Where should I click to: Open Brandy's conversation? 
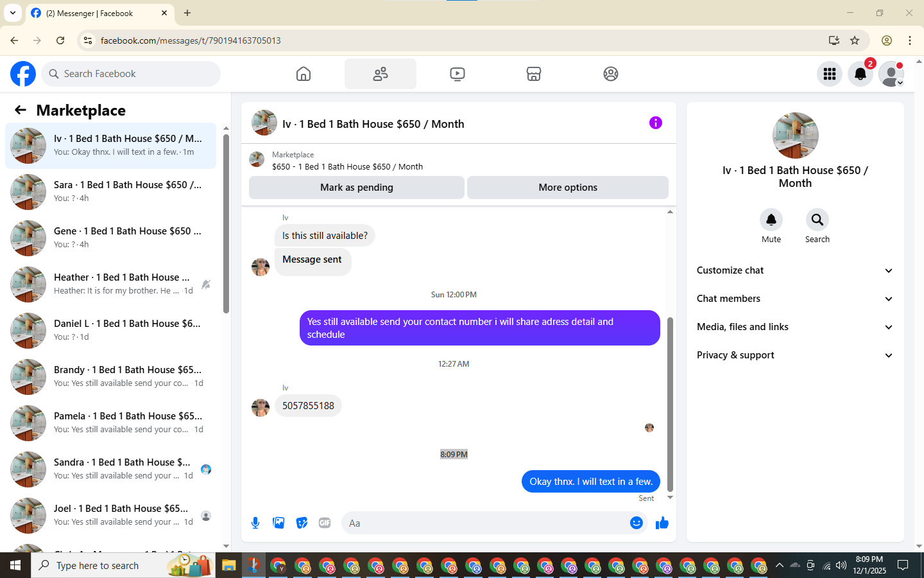[110, 376]
